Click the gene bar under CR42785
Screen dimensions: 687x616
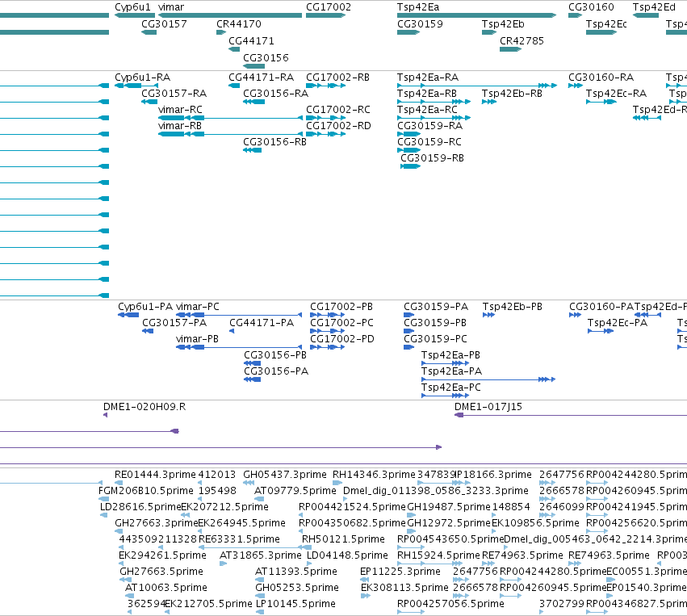tap(510, 49)
